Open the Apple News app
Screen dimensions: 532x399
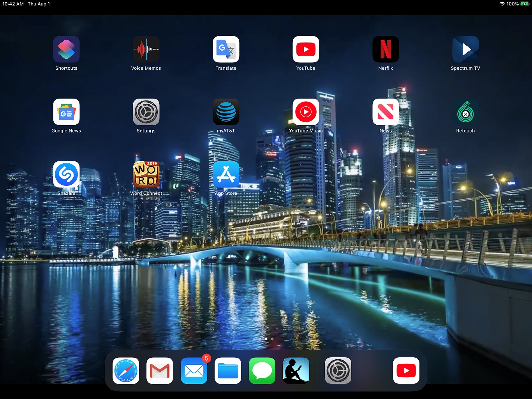point(386,112)
